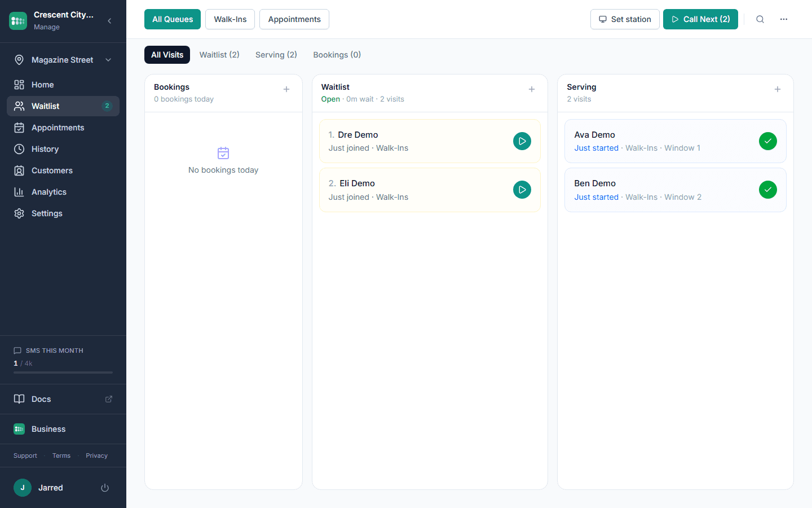Switch to the Bookings (0) tab
The height and width of the screenshot is (508, 812).
(x=337, y=55)
